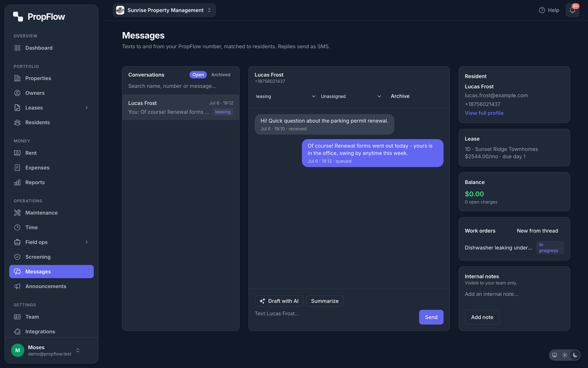The image size is (588, 368).
Task: Click the Sunrise Property Management avatar
Action: 120,10
